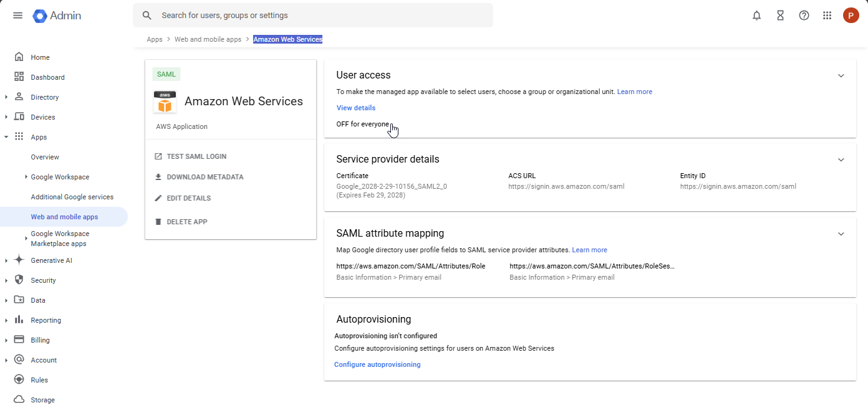The height and width of the screenshot is (408, 868).
Task: Click Web and mobile apps breadcrumb
Action: click(208, 39)
